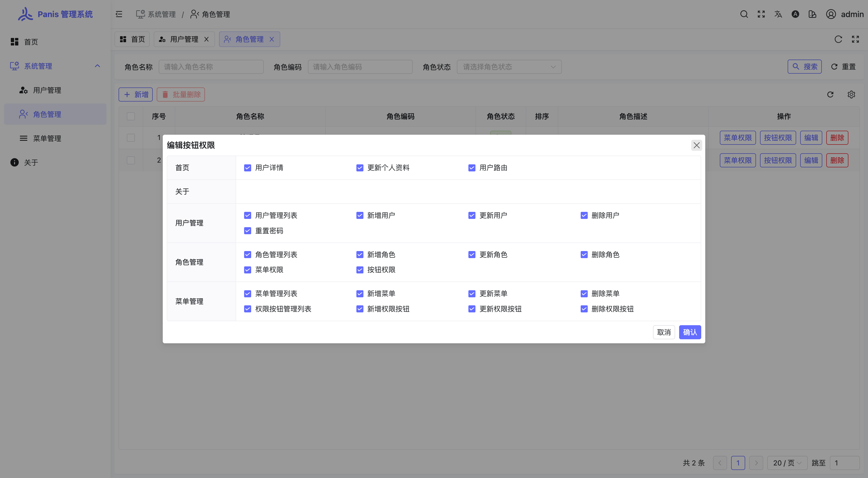
Task: Open the 角色状态 select dropdown
Action: point(509,67)
